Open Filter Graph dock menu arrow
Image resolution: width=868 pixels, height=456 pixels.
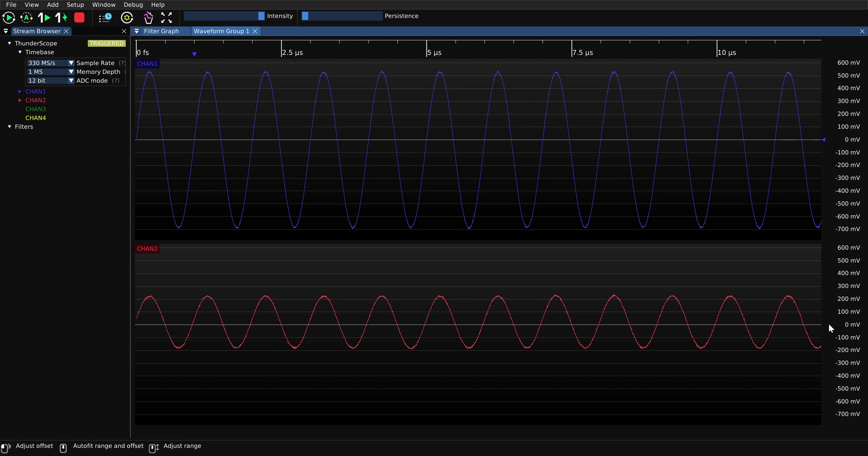click(x=137, y=31)
